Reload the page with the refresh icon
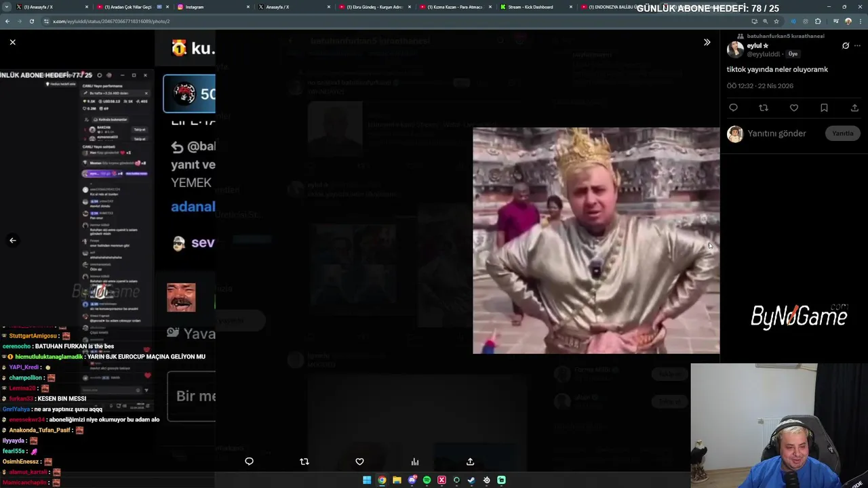The height and width of the screenshot is (488, 868). tap(31, 22)
